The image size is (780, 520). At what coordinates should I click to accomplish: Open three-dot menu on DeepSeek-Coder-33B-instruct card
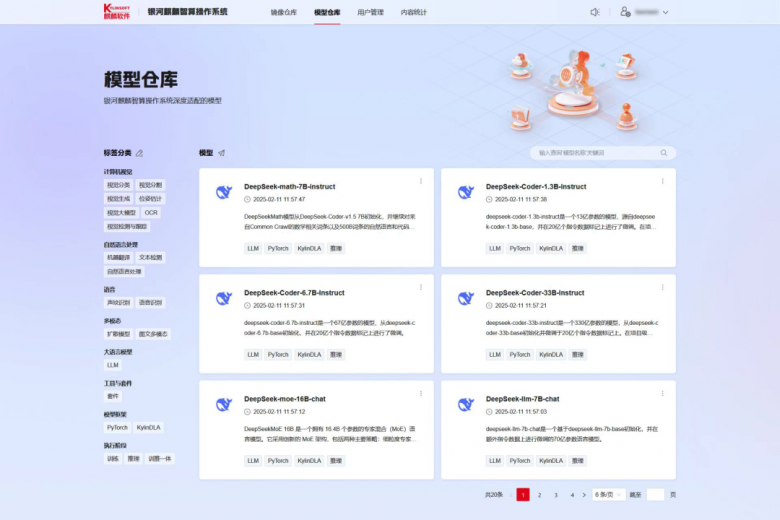pyautogui.click(x=663, y=288)
